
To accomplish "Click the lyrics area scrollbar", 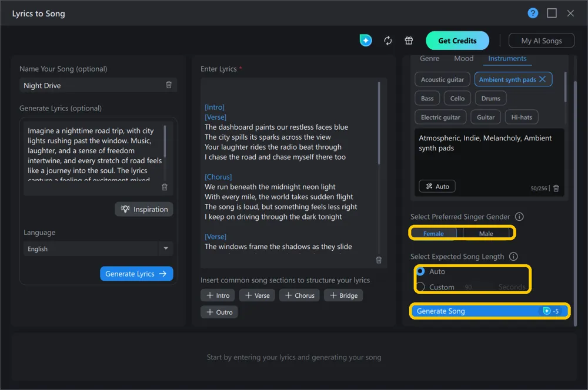I will (x=379, y=123).
